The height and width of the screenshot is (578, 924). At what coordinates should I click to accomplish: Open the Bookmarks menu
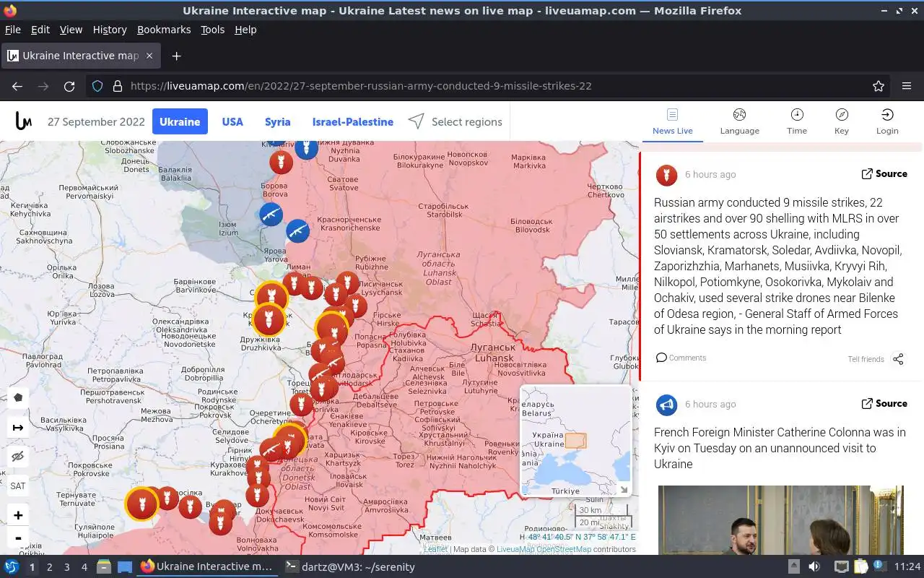[x=164, y=30]
